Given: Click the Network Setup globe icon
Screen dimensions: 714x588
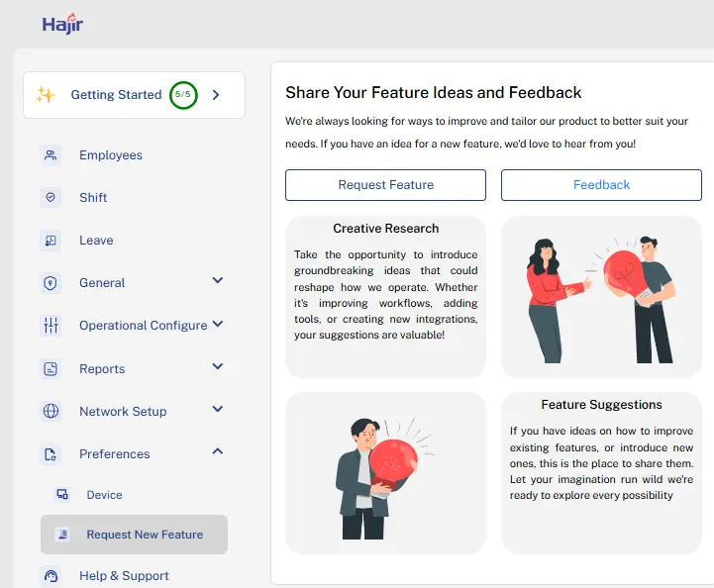Looking at the screenshot, I should point(51,412).
